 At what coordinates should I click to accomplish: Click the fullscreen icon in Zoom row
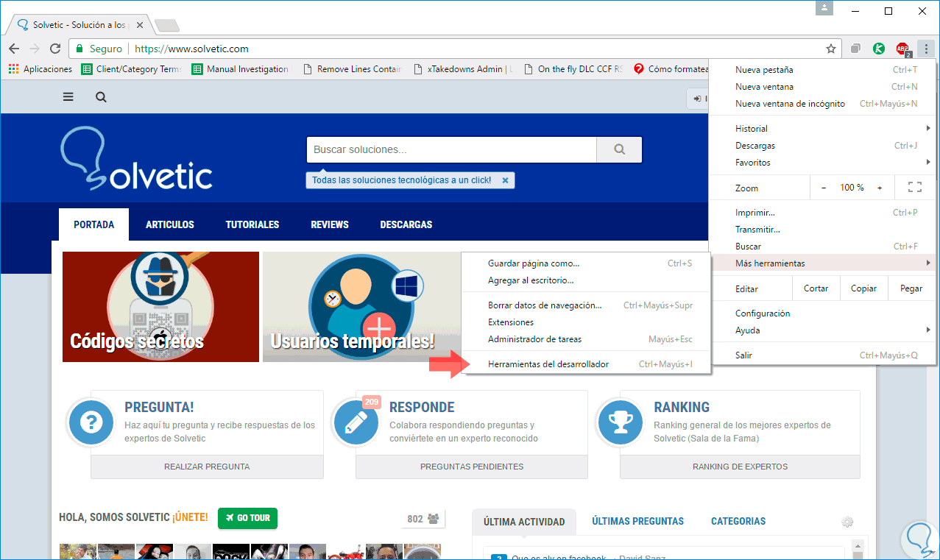[x=914, y=188]
